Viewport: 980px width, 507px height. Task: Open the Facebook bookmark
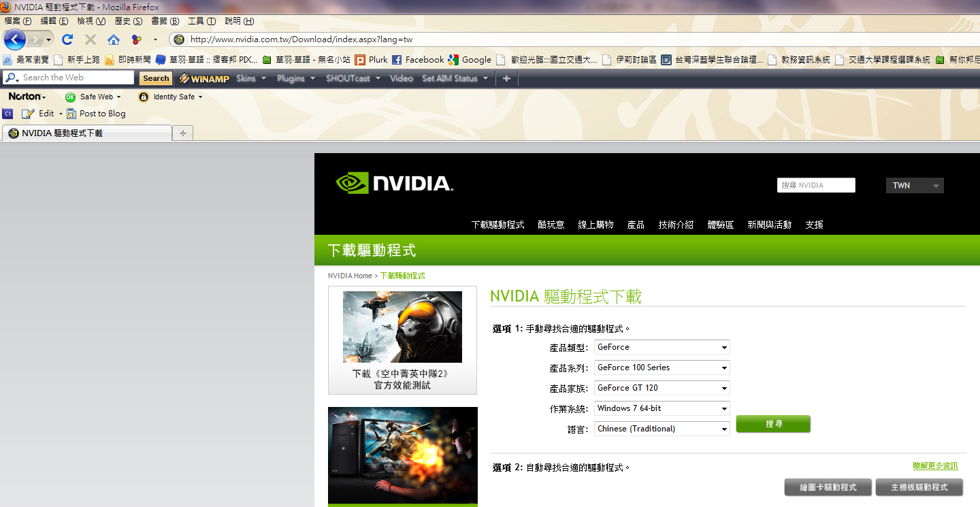point(418,60)
